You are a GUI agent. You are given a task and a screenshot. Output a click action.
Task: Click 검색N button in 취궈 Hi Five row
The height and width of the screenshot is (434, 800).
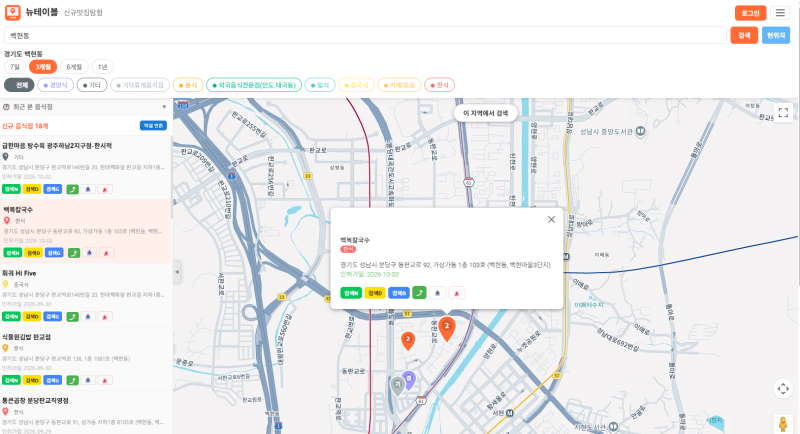pyautogui.click(x=11, y=317)
